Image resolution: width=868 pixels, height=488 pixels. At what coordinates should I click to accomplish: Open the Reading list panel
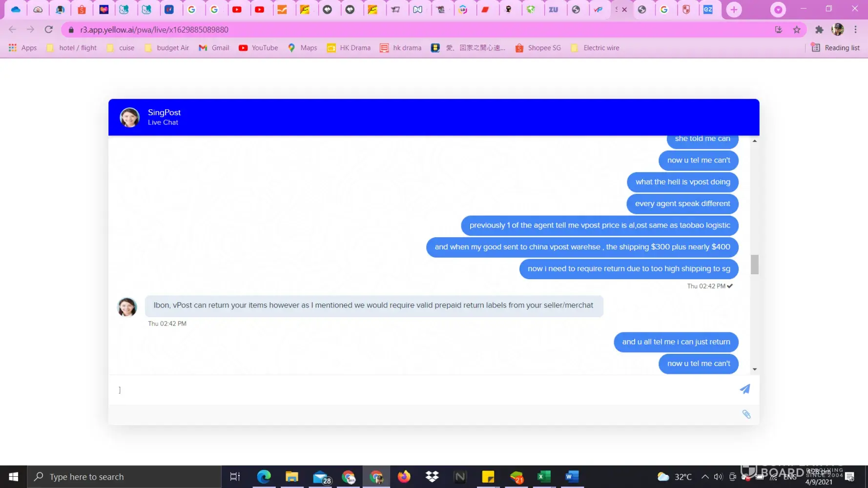835,48
